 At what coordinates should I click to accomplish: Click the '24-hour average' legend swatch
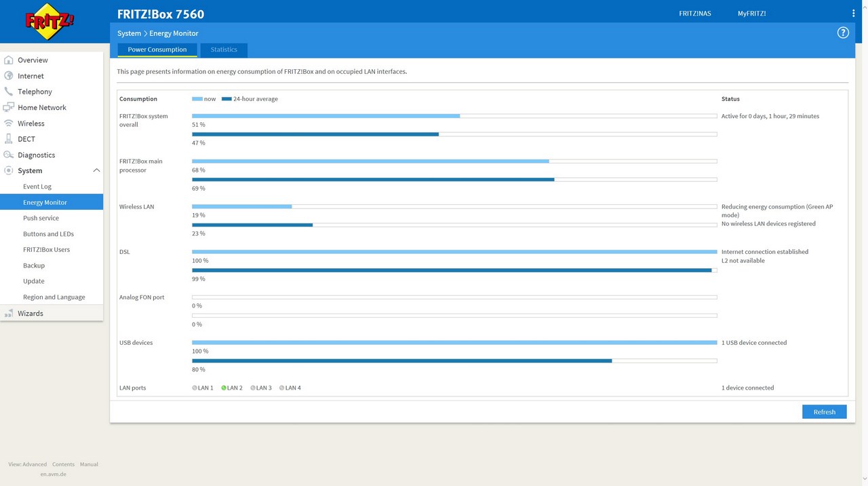click(226, 99)
